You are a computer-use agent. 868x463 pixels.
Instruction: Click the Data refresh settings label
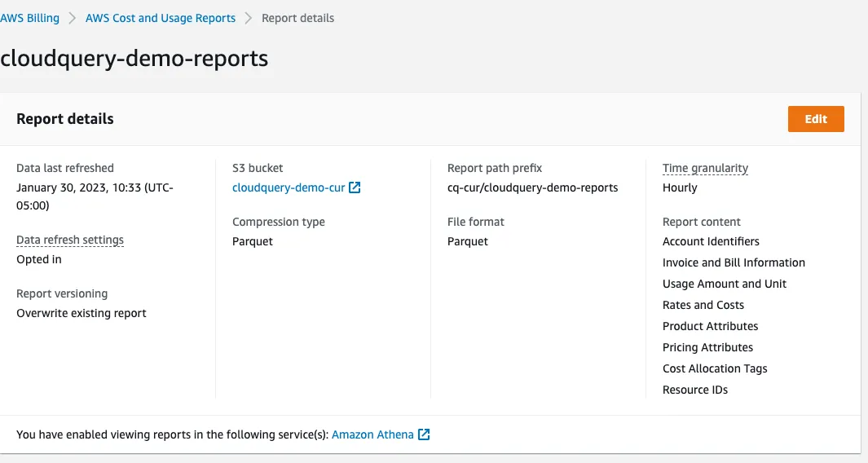click(70, 240)
